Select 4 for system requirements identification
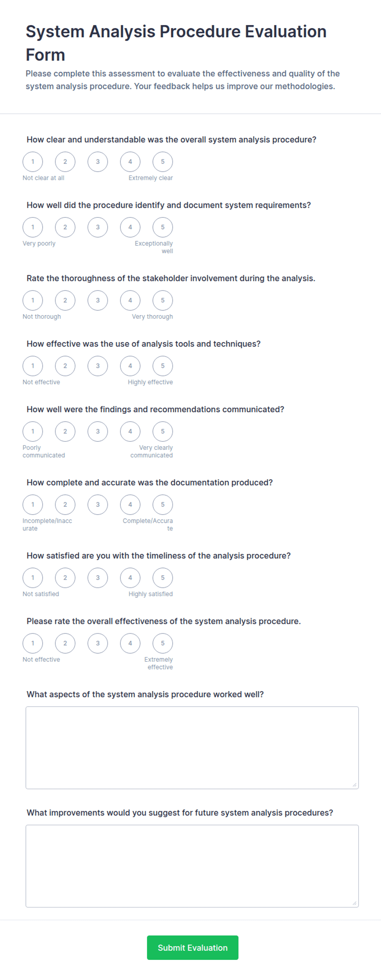 click(x=130, y=227)
